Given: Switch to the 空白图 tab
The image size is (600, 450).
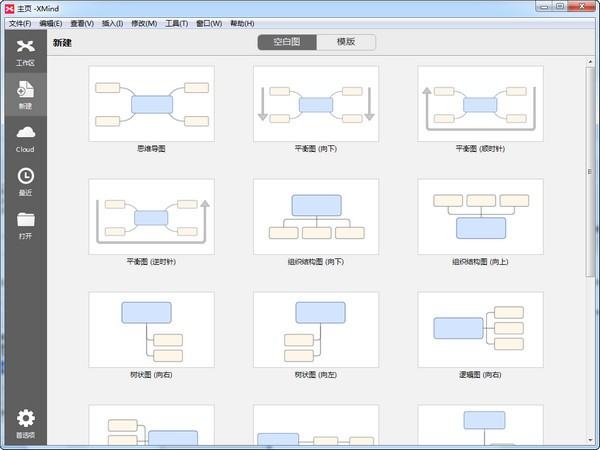Looking at the screenshot, I should [x=287, y=42].
